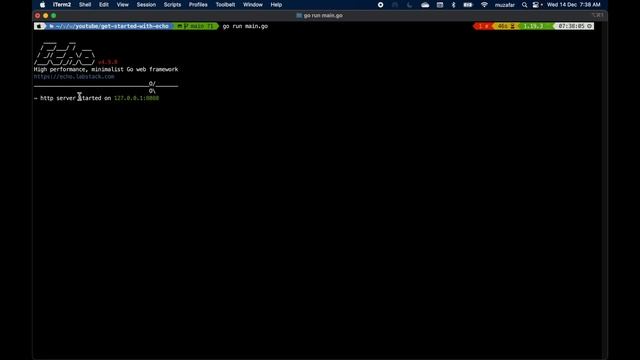Screen dimensions: 640x360
Task: Click the 'http server started on' text
Action: click(x=76, y=98)
